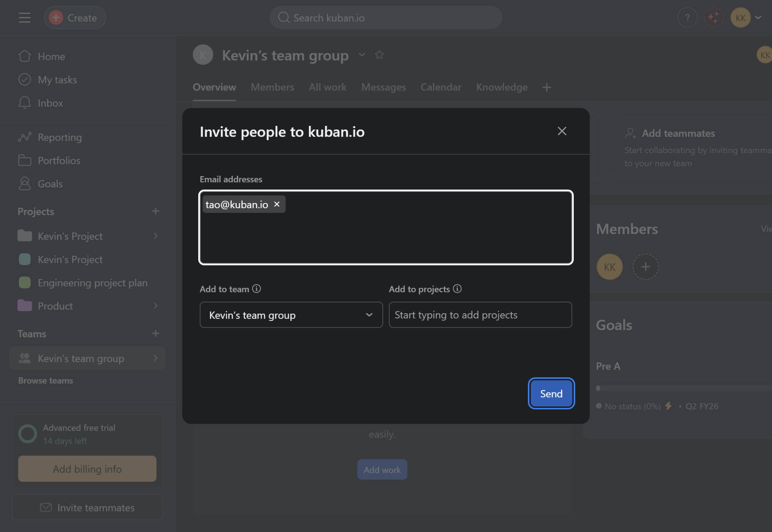Add a new tab with plus icon
Screen dimensions: 772x532
click(546, 87)
